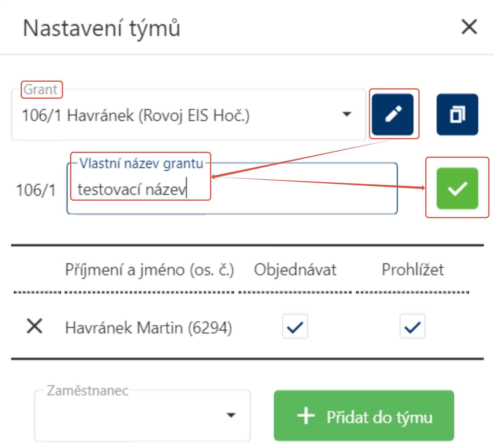Click the Nastavení týmů dialog title
This screenshot has width=494, height=448.
click(101, 28)
